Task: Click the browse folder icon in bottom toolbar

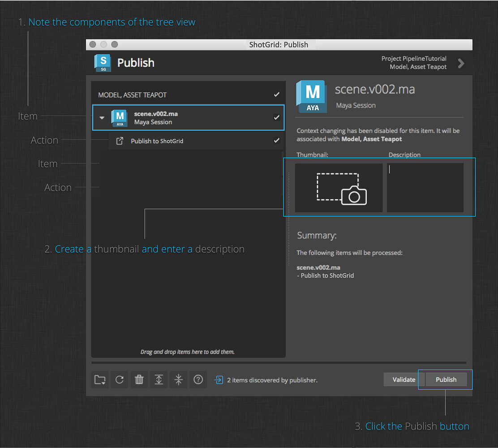Action: tap(100, 380)
